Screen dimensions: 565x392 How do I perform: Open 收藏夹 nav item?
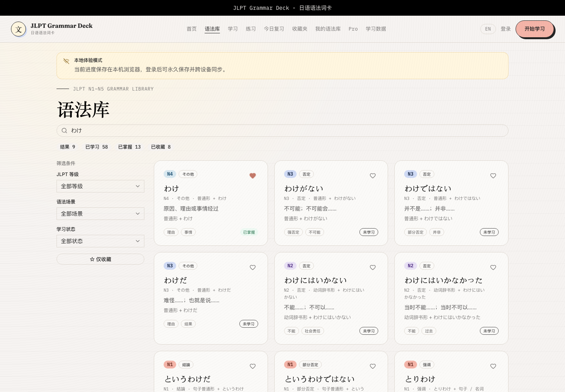click(x=300, y=29)
